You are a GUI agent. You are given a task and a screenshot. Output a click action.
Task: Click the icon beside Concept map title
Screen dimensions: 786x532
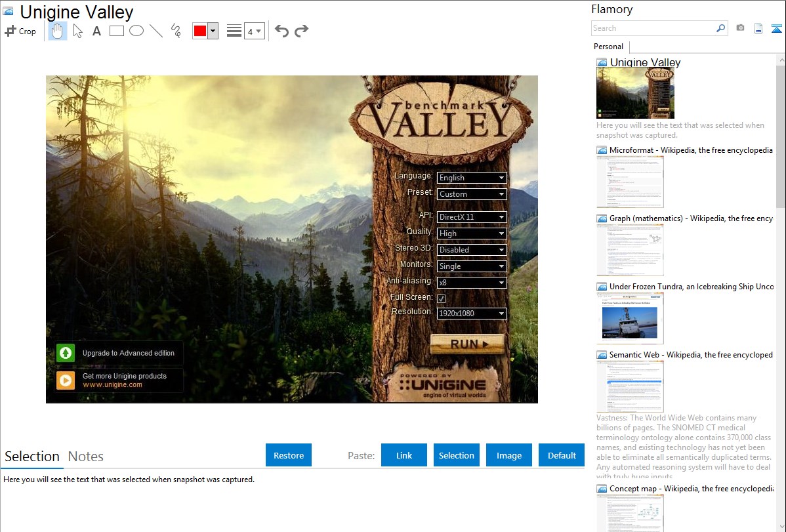(x=602, y=489)
